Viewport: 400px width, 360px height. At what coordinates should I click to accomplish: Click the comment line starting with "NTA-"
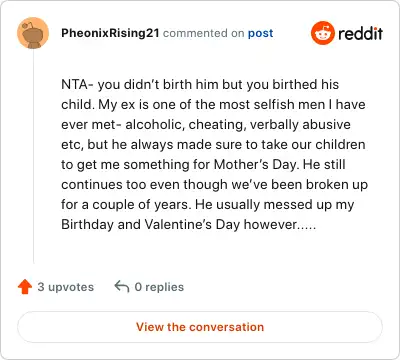[x=200, y=84]
